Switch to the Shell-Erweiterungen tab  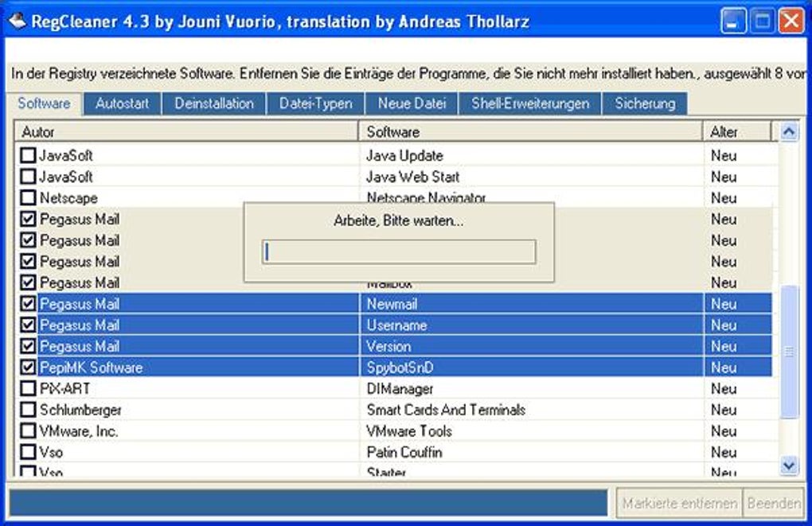point(529,103)
